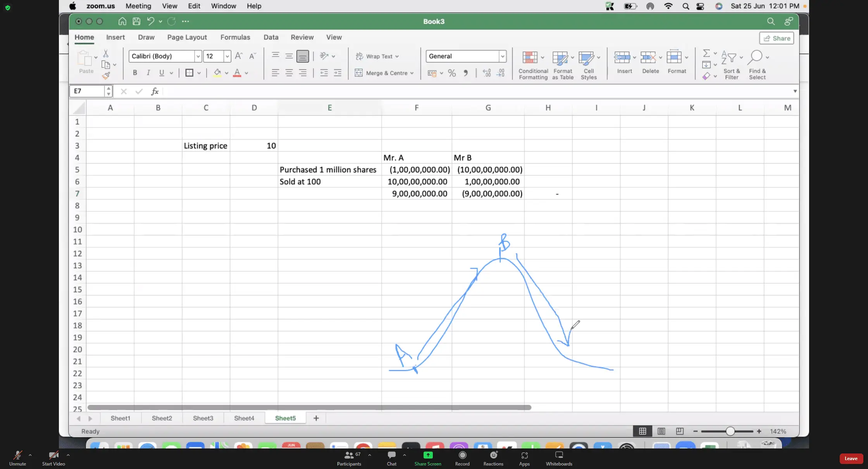Click the Increase Indent icon
This screenshot has width=868, height=469.
click(x=338, y=73)
